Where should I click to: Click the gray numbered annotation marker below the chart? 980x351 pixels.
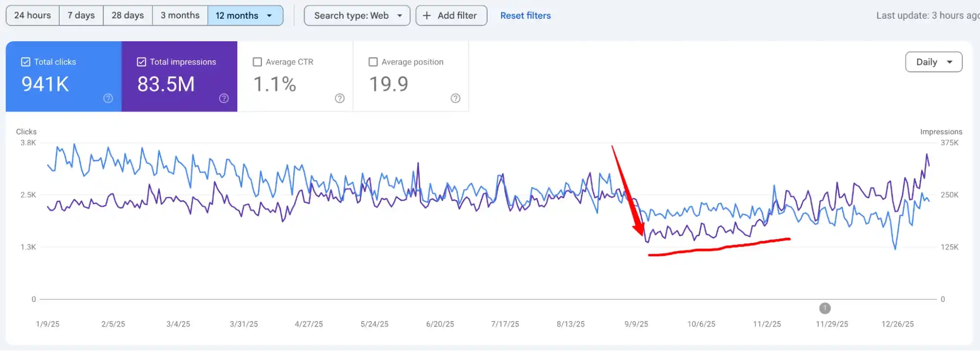pos(825,308)
